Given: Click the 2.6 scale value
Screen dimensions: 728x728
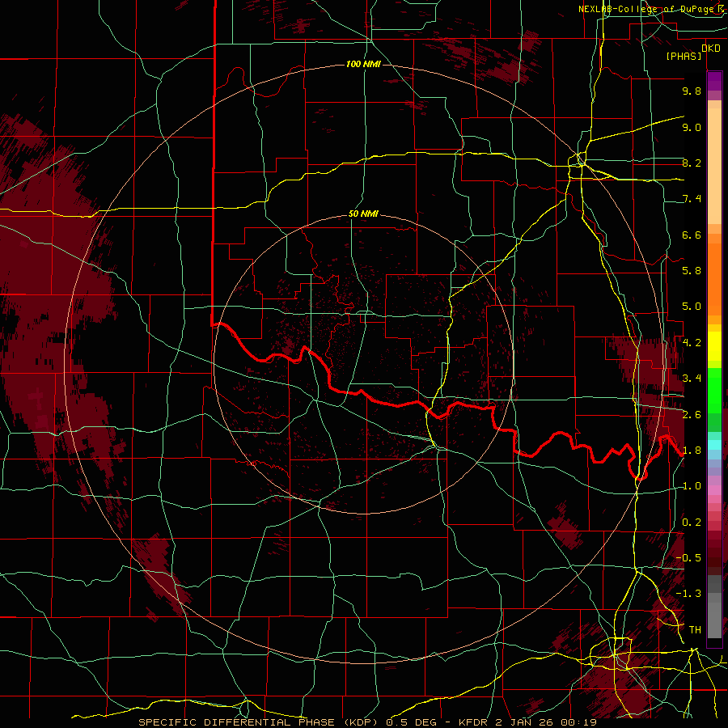Looking at the screenshot, I should (x=692, y=414).
